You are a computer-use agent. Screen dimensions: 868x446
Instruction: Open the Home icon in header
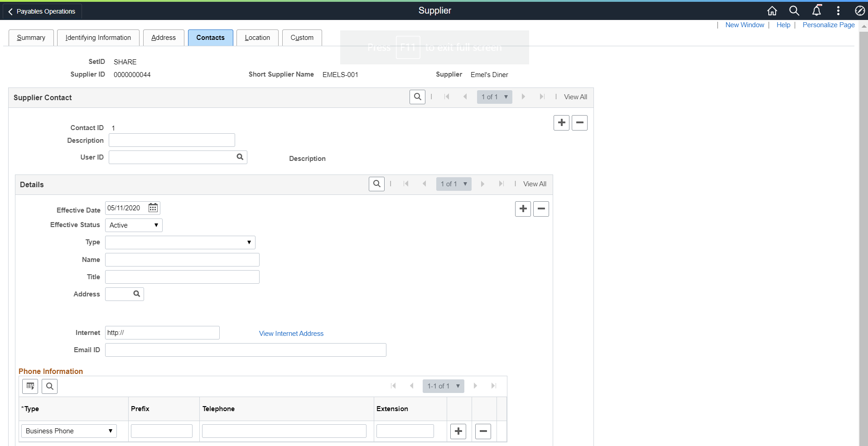point(772,11)
